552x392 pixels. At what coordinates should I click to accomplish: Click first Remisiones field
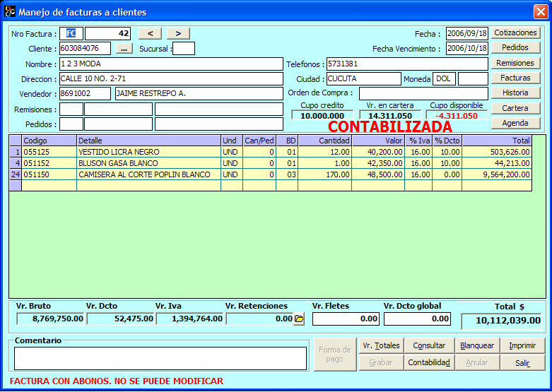[71, 109]
